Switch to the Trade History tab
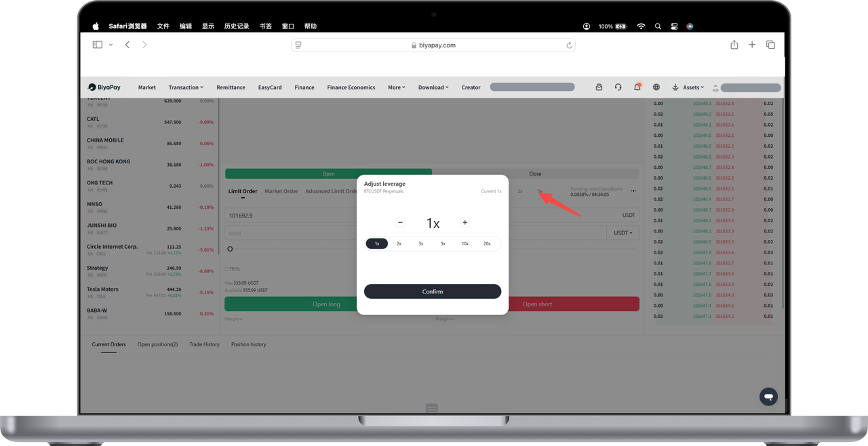 tap(204, 344)
